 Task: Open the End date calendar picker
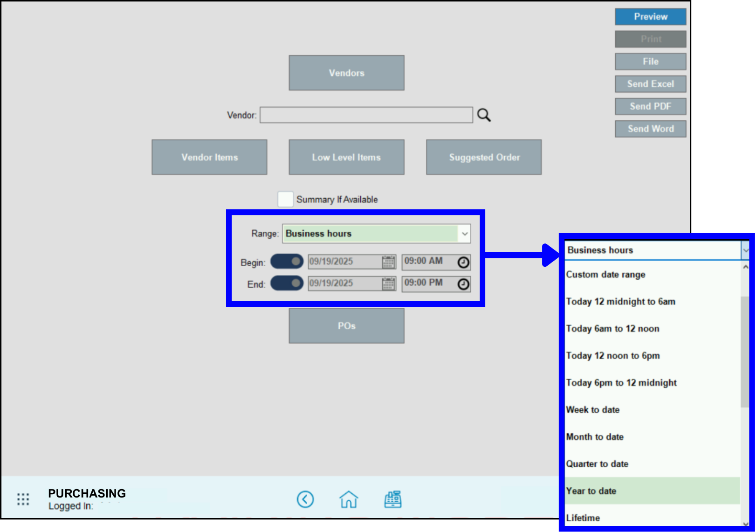pyautogui.click(x=388, y=284)
